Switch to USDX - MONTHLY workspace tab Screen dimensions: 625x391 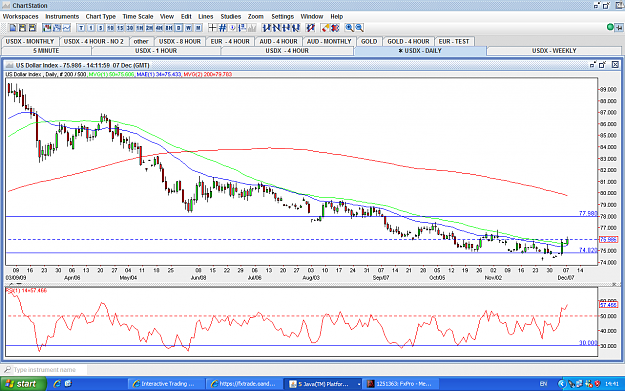click(x=30, y=41)
